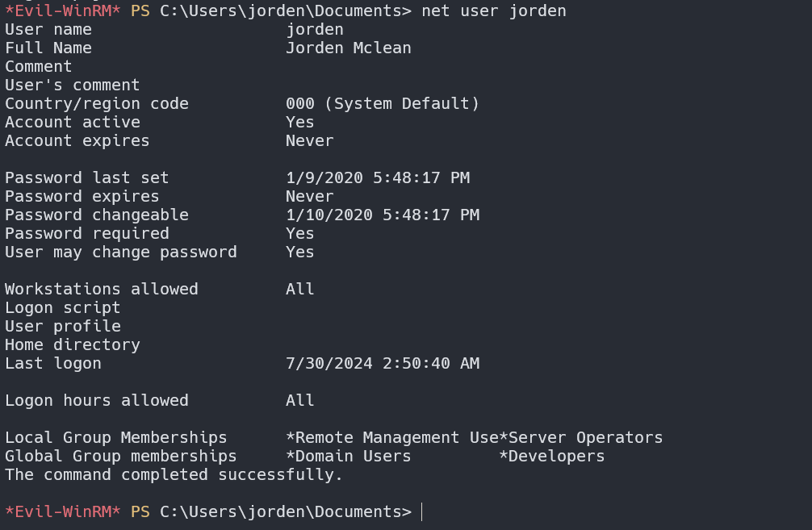Screen dimensions: 812x530
Task: Click the '*Developers' global group text
Action: coord(551,456)
